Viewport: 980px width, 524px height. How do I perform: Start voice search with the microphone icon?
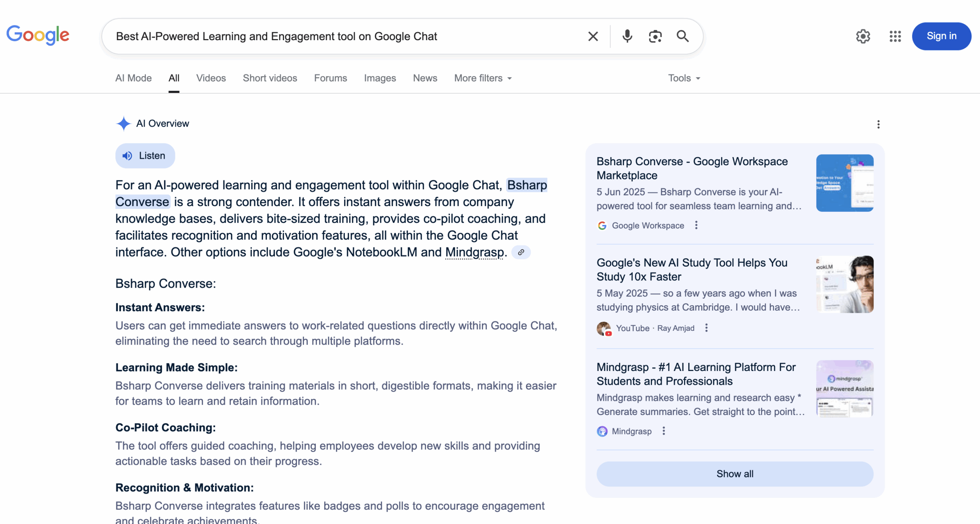coord(627,36)
